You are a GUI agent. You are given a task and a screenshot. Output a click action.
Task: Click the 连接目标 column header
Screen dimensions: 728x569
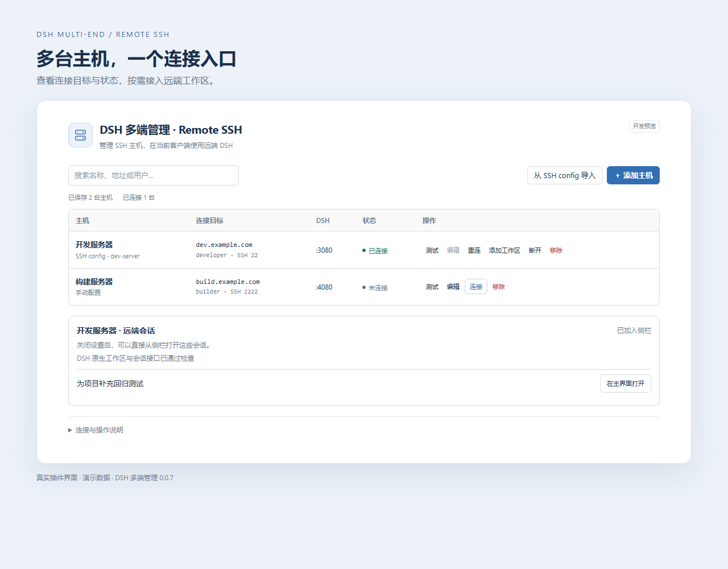[x=210, y=221]
